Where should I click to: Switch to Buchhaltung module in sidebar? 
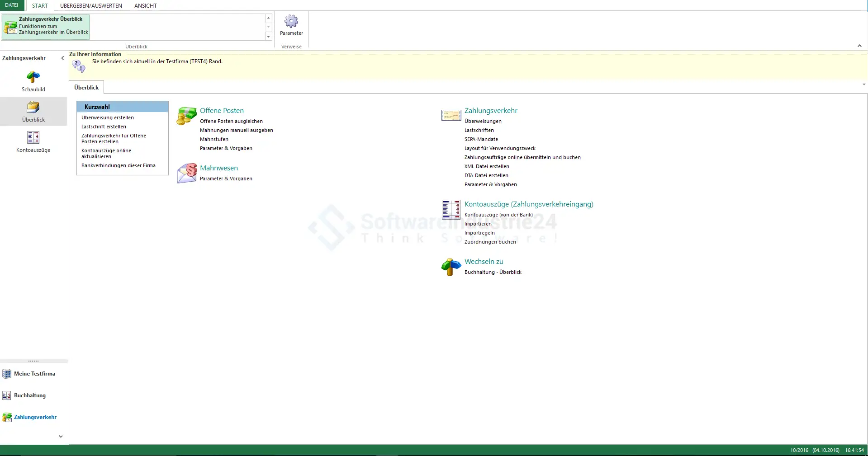pos(29,395)
